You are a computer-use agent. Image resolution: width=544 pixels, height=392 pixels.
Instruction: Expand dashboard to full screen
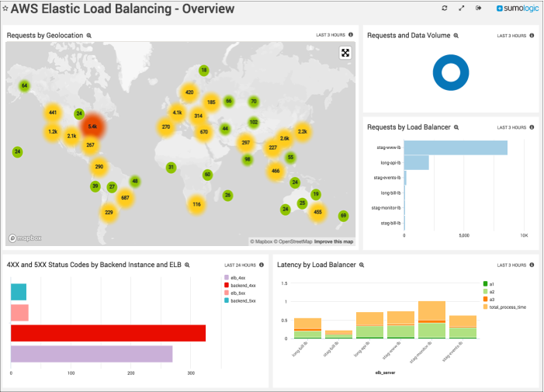[x=462, y=9]
